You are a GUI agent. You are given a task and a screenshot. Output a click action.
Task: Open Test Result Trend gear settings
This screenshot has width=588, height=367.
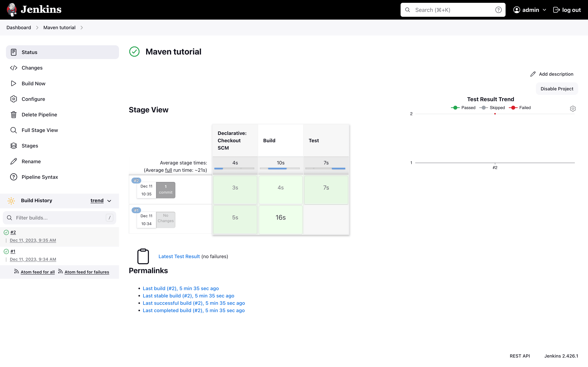pyautogui.click(x=573, y=109)
